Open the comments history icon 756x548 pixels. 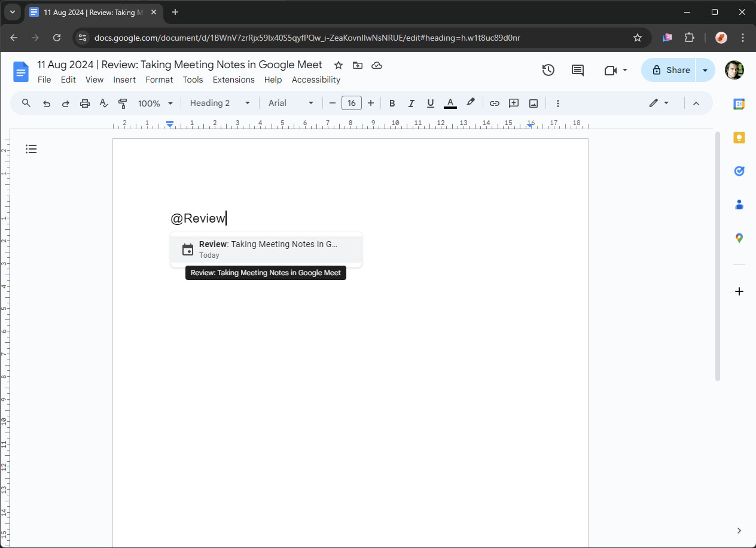(x=578, y=70)
